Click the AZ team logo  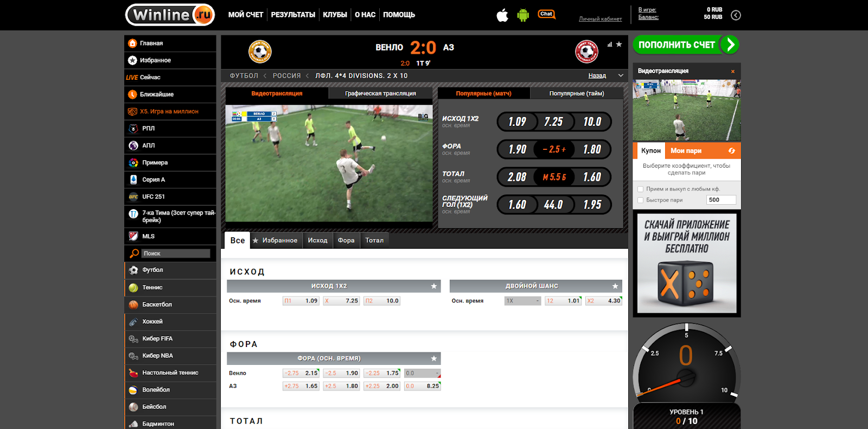coord(586,52)
